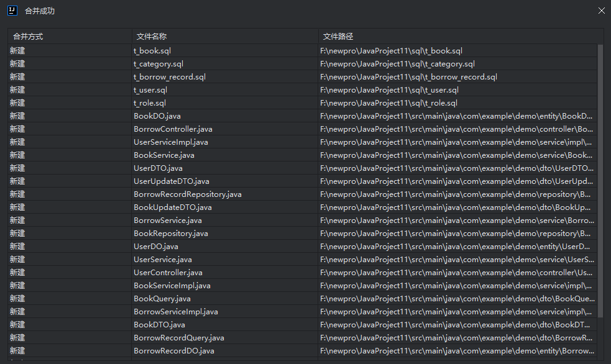
Task: Select the t_role.sql entry
Action: [x=150, y=103]
